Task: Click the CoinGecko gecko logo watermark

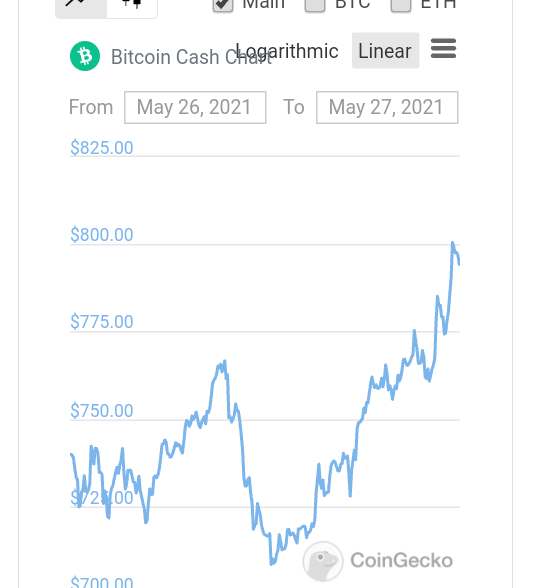Action: click(323, 561)
